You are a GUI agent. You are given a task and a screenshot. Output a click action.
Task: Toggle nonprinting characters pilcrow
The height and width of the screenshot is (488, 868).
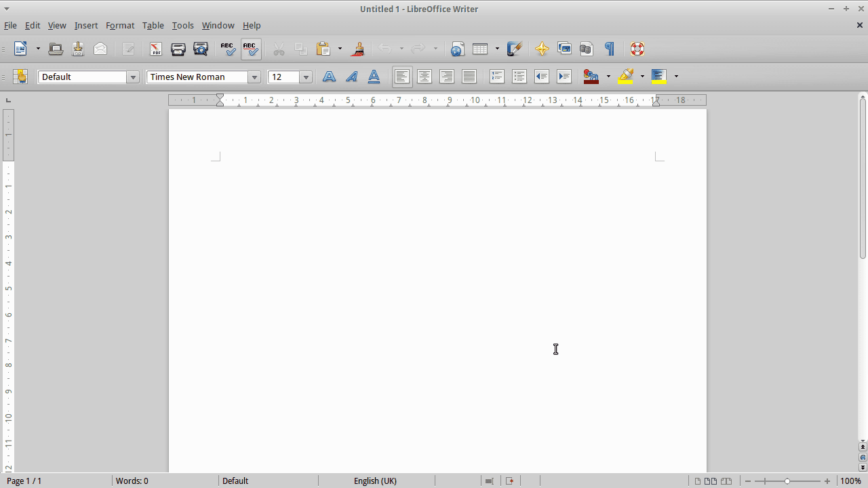[609, 49]
